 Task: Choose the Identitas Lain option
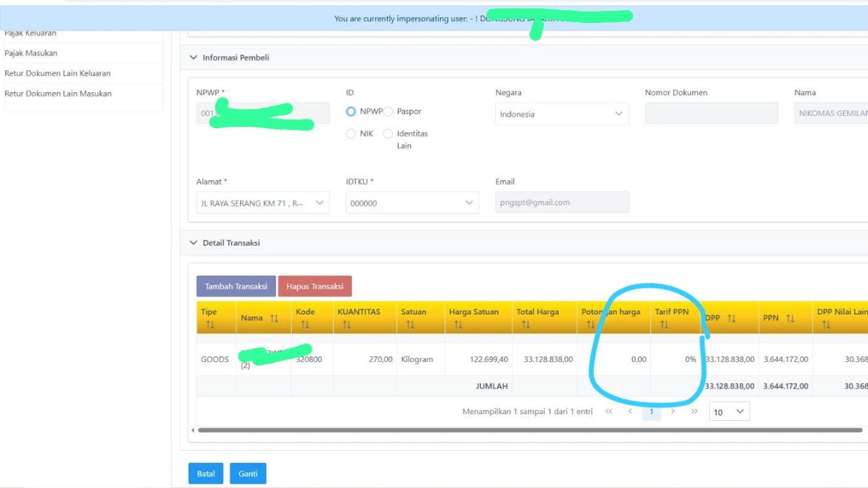tap(387, 134)
